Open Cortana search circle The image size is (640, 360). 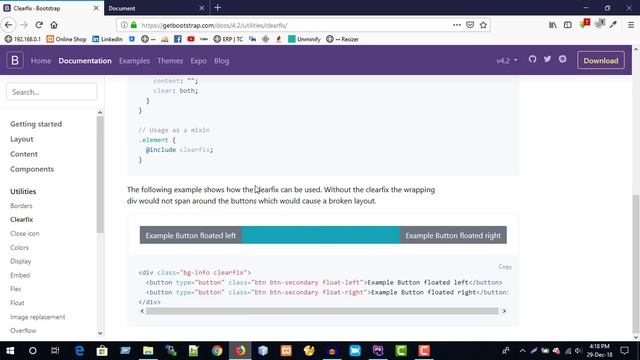[33, 351]
